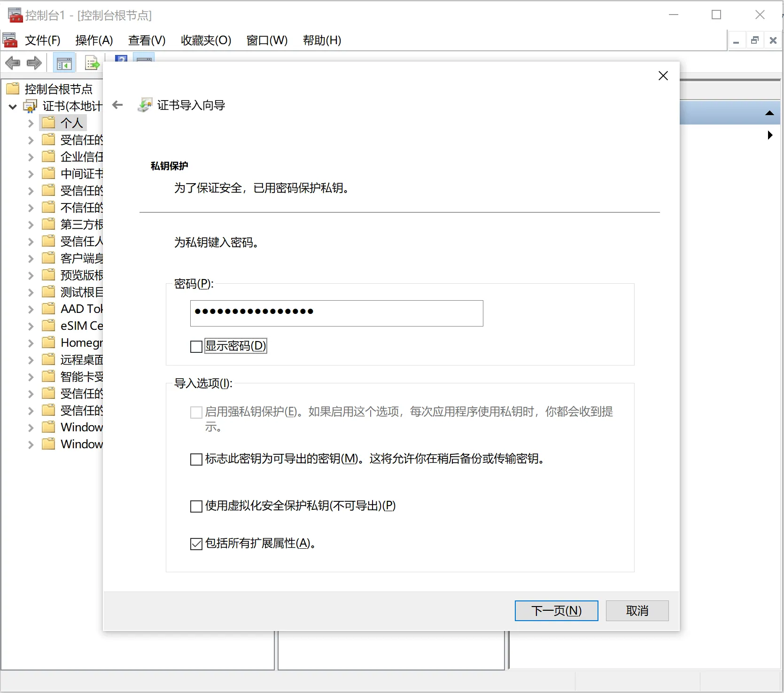Collapse the 证书(本地计算机) tree node
784x693 pixels.
pos(13,107)
